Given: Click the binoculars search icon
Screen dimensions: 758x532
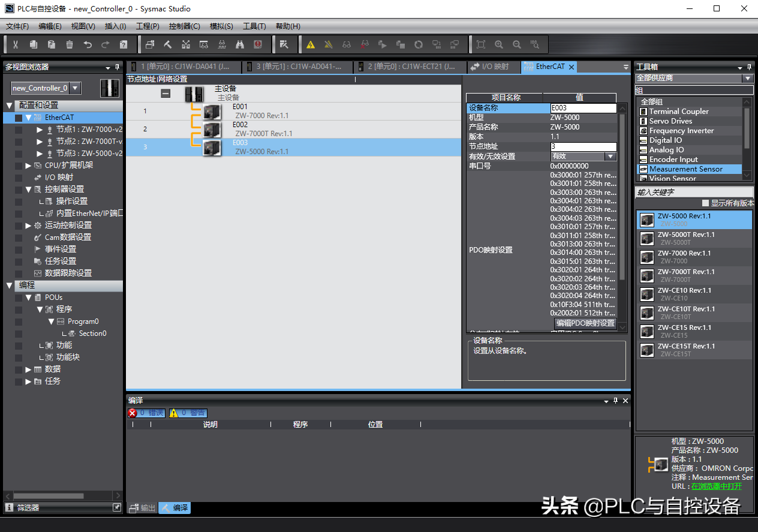Looking at the screenshot, I should coord(240,44).
